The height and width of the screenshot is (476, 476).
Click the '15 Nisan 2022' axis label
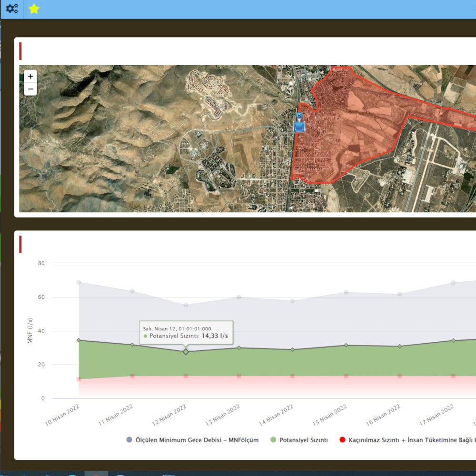click(329, 415)
